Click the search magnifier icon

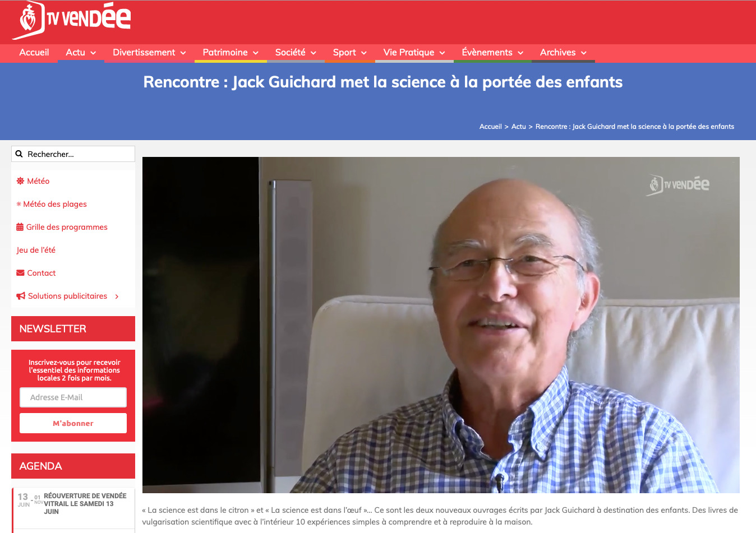[19, 154]
